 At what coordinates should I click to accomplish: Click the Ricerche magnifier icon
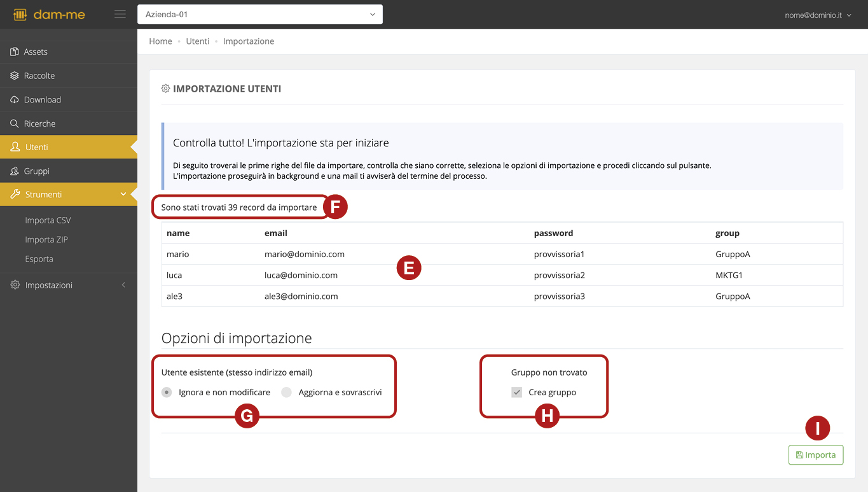click(15, 123)
